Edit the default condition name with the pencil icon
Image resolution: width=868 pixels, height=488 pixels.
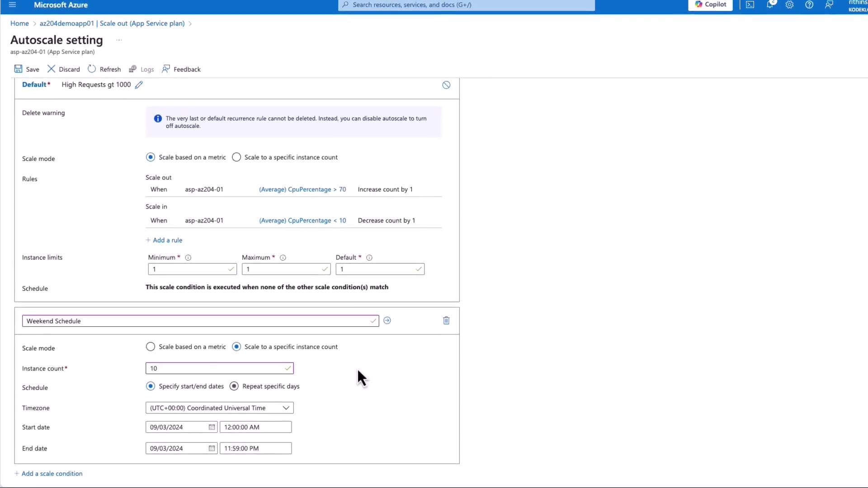pyautogui.click(x=139, y=85)
